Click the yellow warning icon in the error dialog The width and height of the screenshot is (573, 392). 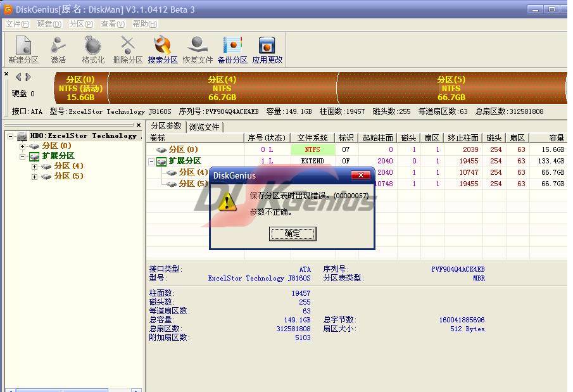click(x=227, y=203)
